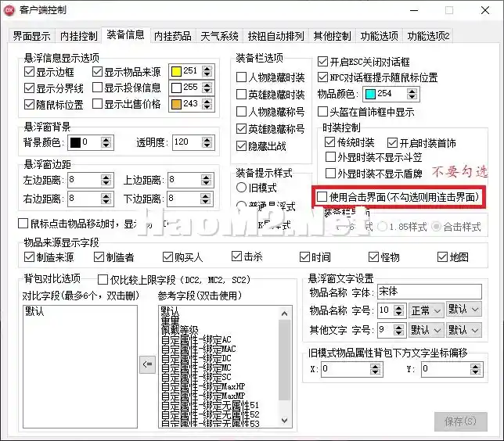Viewport: 504px width, 441px height.
Task: Open 物品名称 字号 正常 style dropdown
Action: point(426,310)
